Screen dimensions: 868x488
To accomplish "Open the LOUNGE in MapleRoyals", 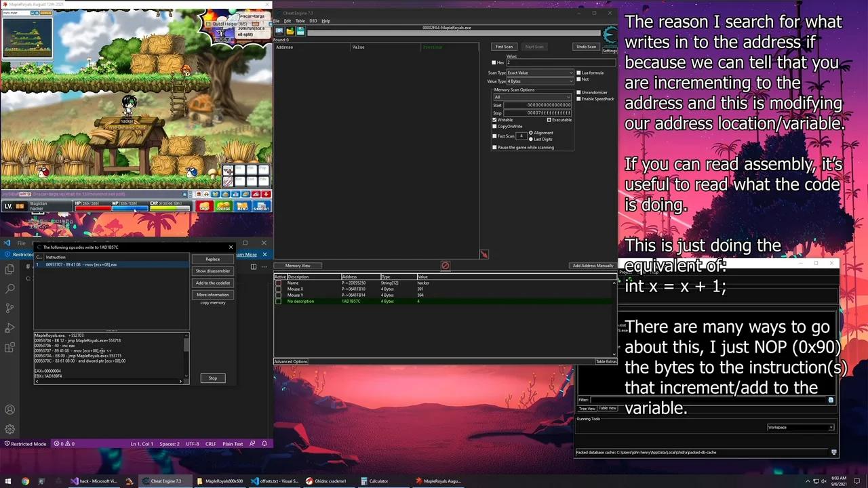I will pos(223,206).
